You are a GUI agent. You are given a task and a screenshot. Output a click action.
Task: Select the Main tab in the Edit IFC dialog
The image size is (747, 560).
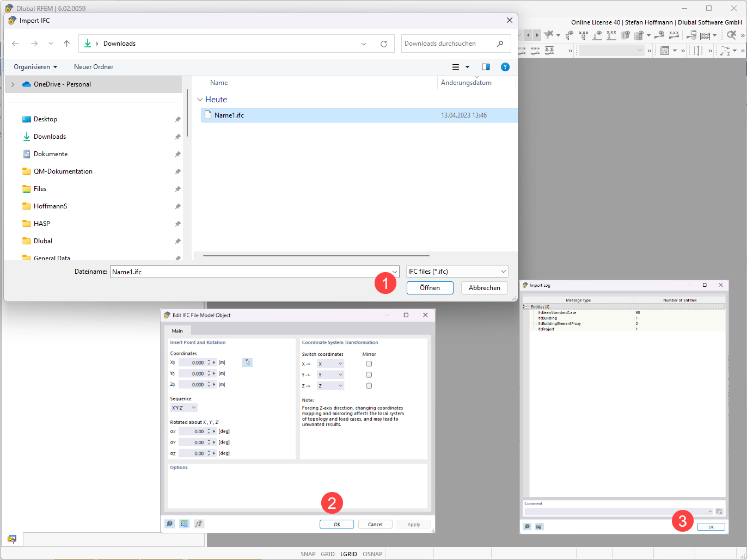point(177,331)
